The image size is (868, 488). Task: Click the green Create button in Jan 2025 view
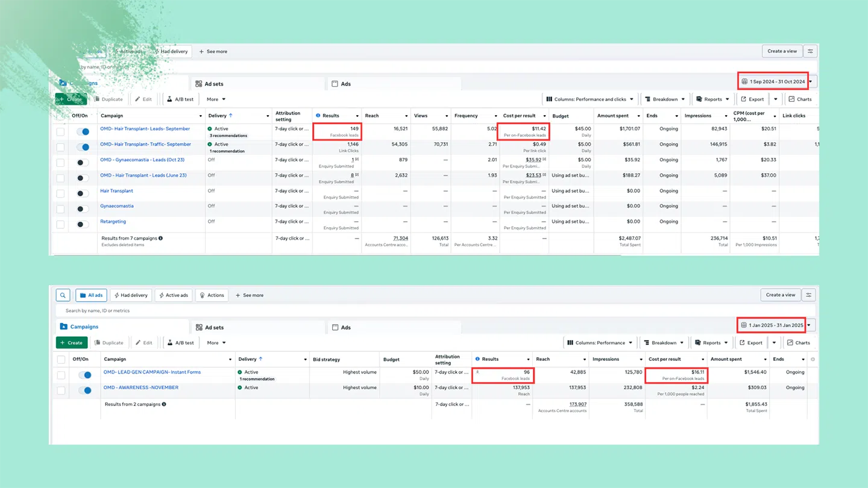[x=72, y=343]
